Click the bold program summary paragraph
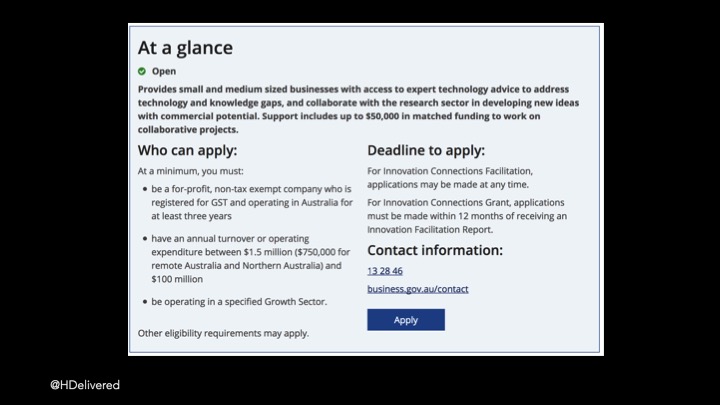 [x=358, y=109]
